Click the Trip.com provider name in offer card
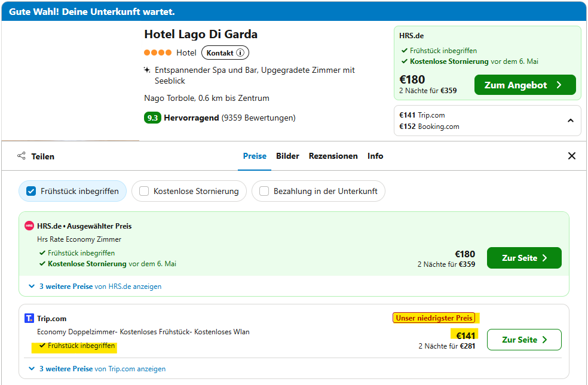The height and width of the screenshot is (385, 588). [x=52, y=319]
